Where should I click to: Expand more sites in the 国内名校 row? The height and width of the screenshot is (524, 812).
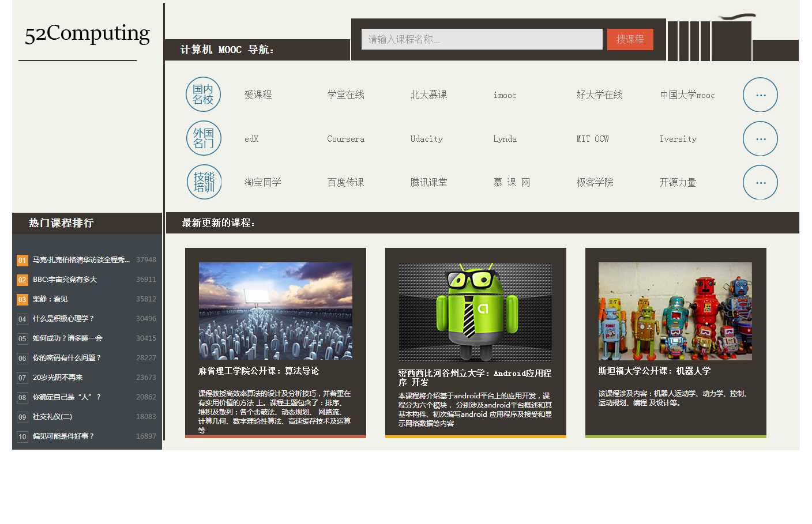click(x=760, y=95)
